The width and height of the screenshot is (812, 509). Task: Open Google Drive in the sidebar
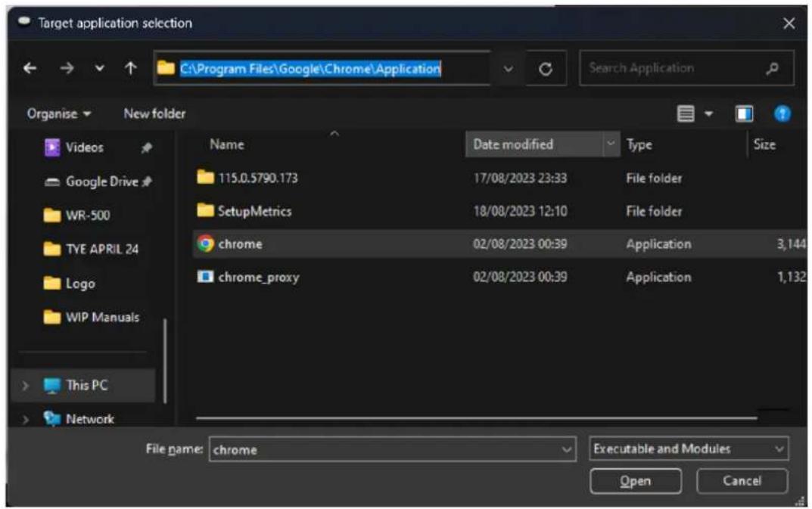tap(101, 182)
